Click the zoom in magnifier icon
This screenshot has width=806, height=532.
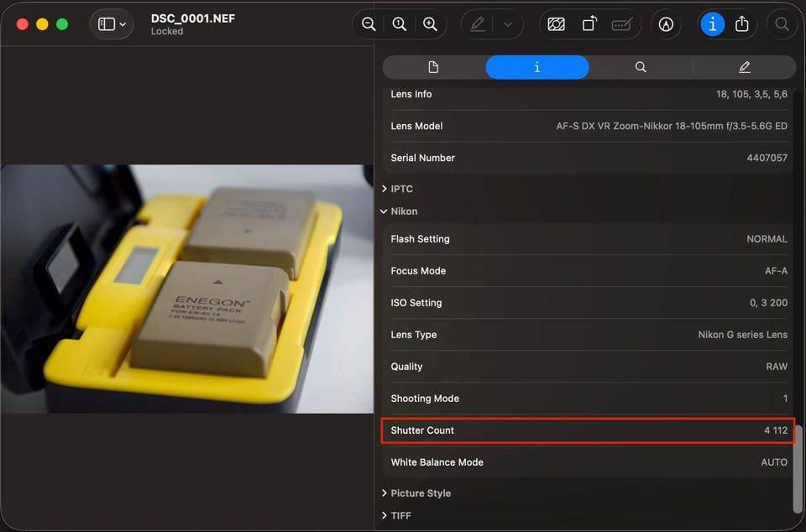430,24
